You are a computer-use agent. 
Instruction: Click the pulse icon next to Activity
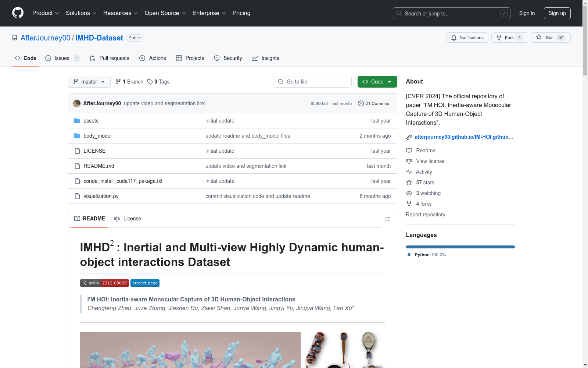[x=409, y=172]
